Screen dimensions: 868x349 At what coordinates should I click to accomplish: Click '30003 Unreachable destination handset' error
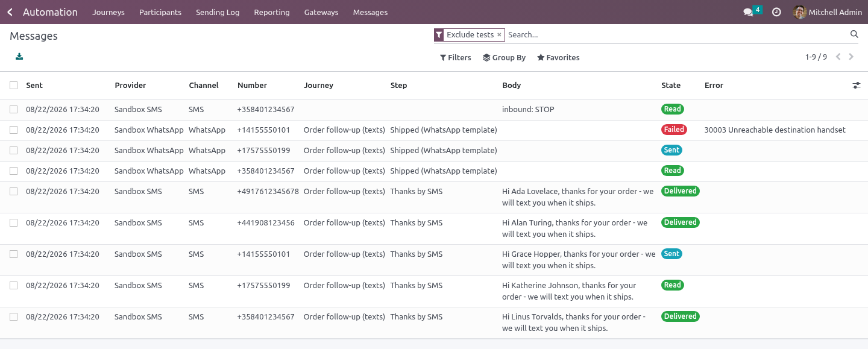tap(775, 130)
